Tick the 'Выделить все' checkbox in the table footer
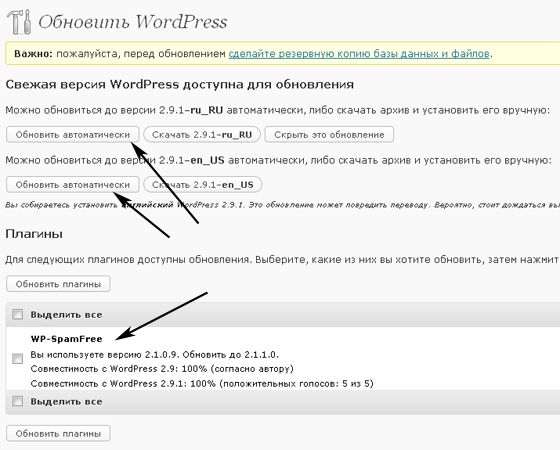The width and height of the screenshot is (560, 450). coord(18,401)
